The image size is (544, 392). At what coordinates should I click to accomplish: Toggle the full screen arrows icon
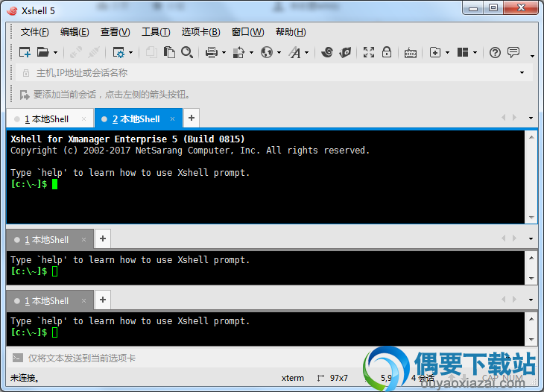click(369, 52)
